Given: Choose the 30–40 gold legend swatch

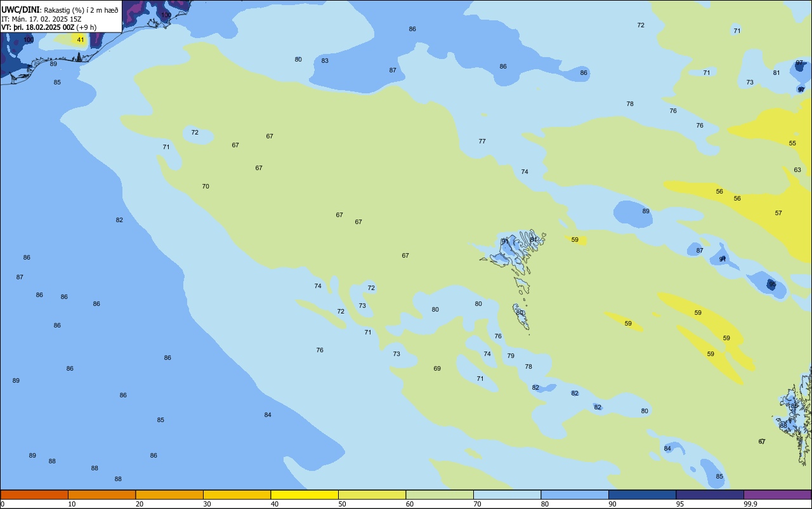Looking at the screenshot, I should pos(237,494).
